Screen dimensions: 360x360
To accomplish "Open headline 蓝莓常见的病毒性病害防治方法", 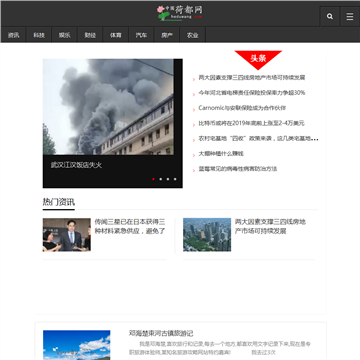I will pyautogui.click(x=238, y=169).
